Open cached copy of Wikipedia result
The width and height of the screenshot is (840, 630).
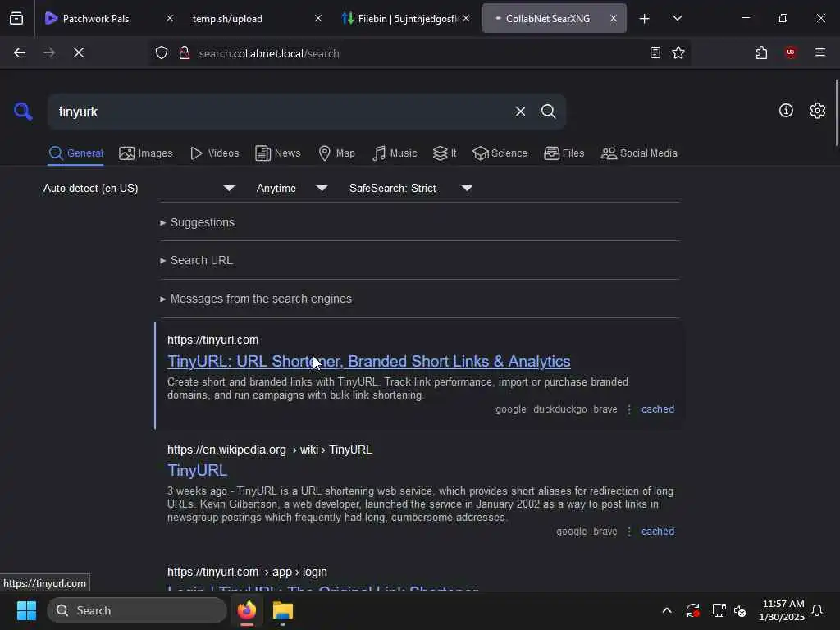658,532
